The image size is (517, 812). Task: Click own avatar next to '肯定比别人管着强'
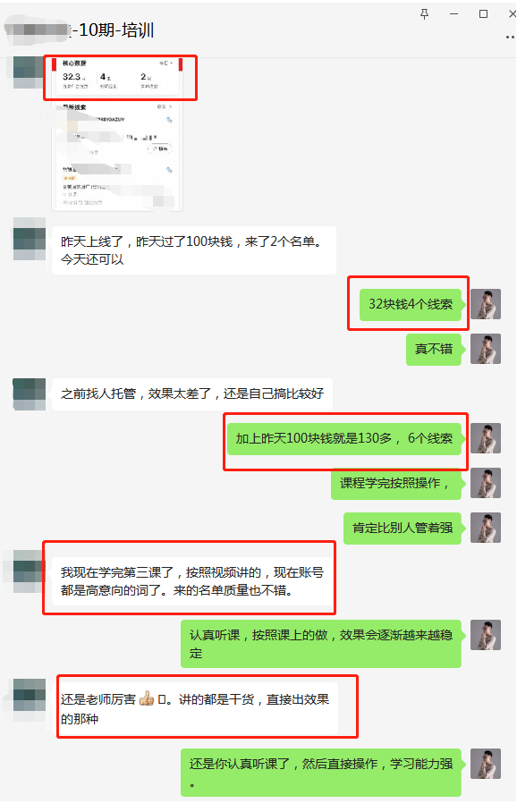(x=486, y=528)
